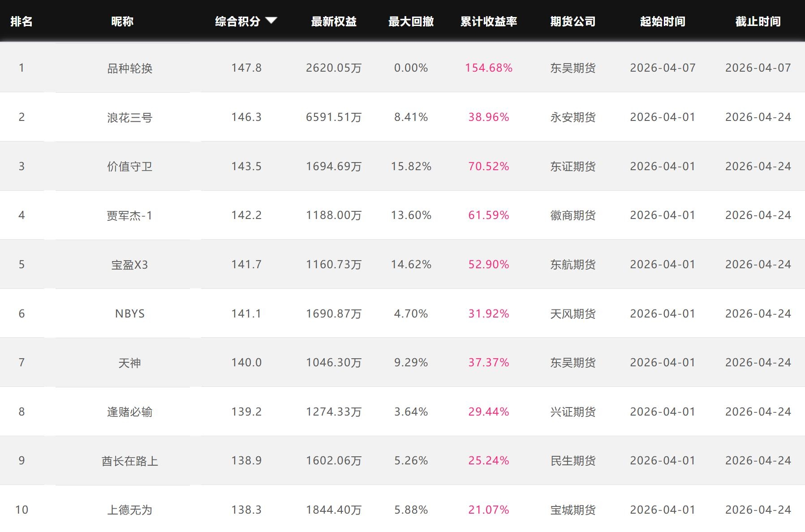Click the 排名 column header

tap(22, 21)
